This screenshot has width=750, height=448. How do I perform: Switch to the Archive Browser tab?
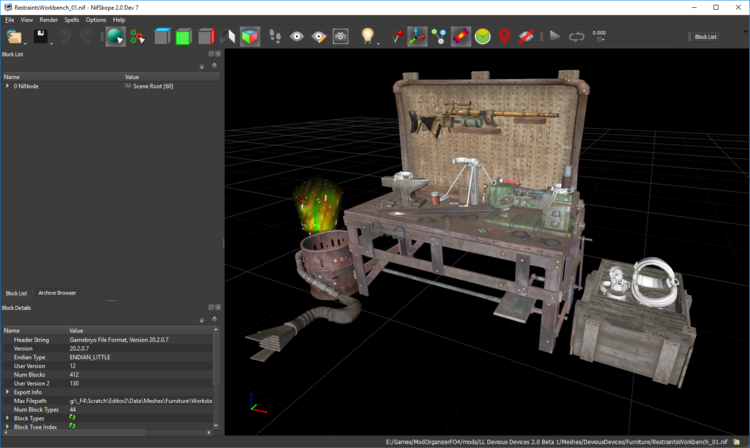point(57,293)
